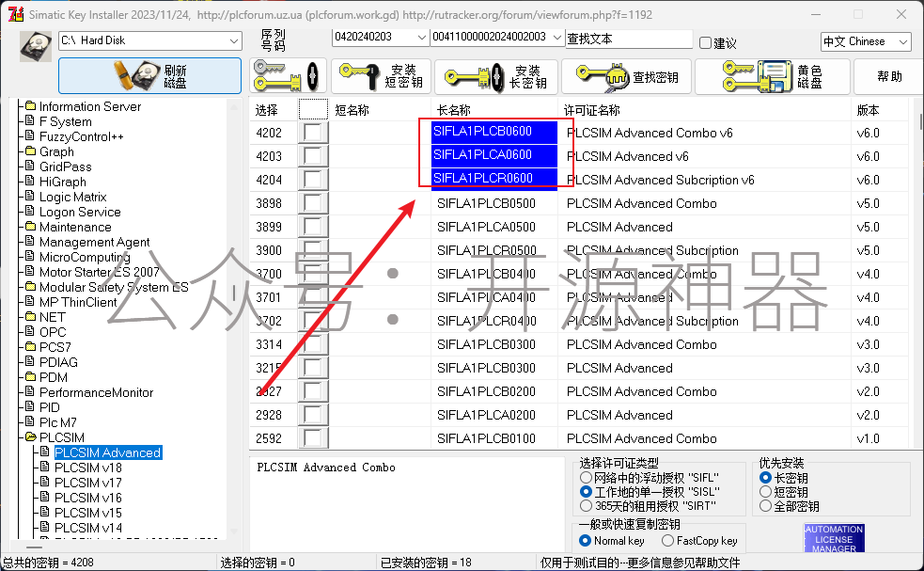
Task: Select the "SIFL" floating license radio
Action: click(586, 477)
